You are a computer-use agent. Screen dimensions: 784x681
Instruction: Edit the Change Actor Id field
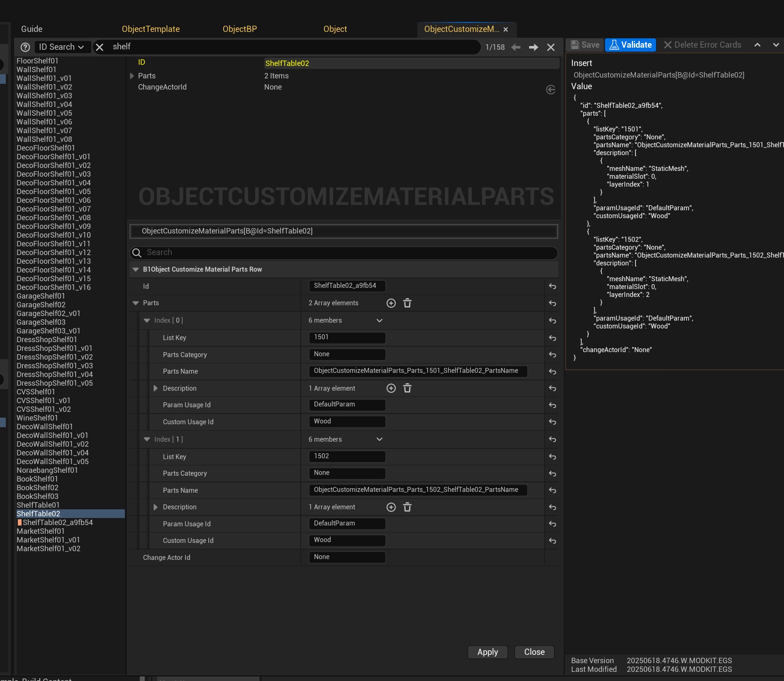(347, 557)
